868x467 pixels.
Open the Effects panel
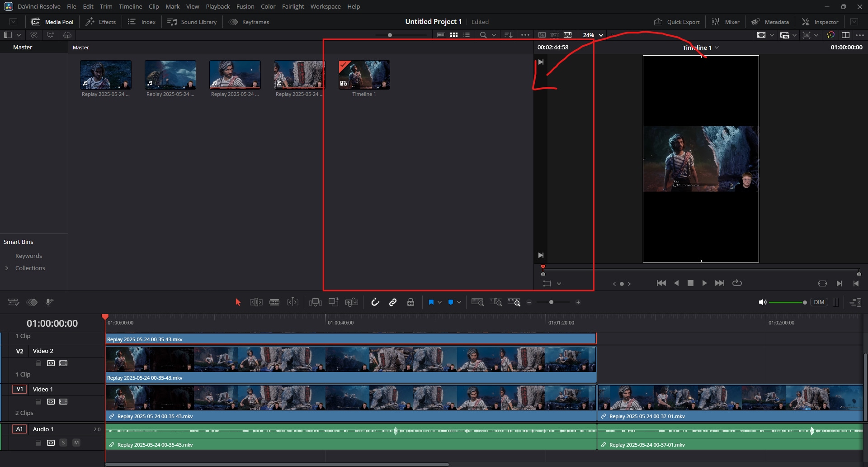click(100, 21)
